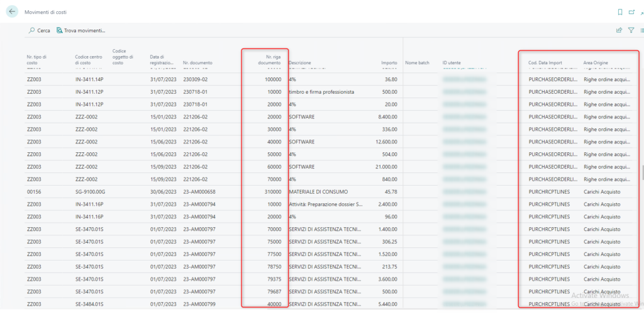The width and height of the screenshot is (644, 314).
Task: Click amount 96,00
Action: click(391, 216)
